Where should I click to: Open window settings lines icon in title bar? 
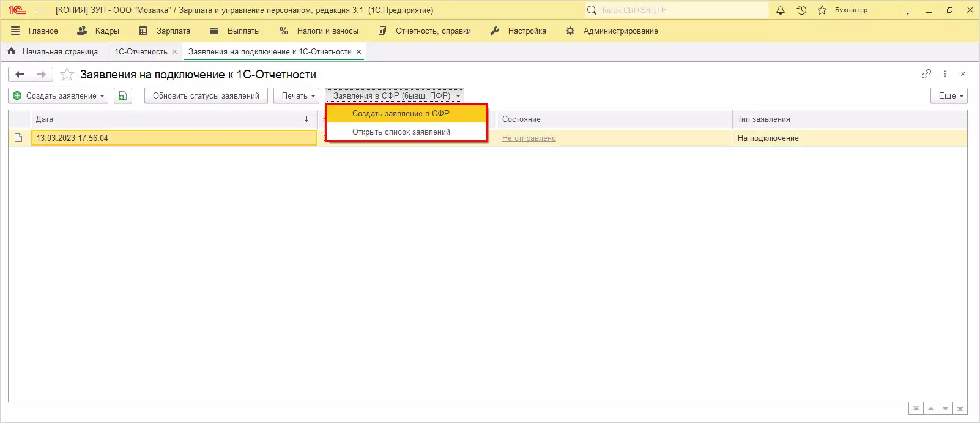click(x=908, y=10)
